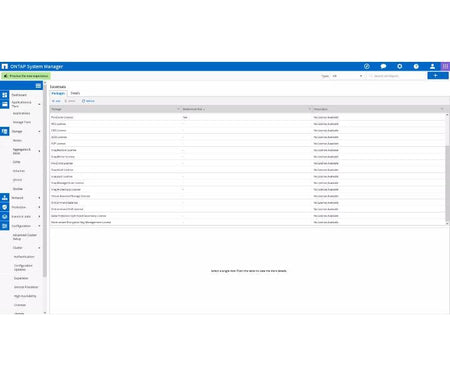Click the licenses table vertical scrollbar
450x375 pixels.
point(447,183)
